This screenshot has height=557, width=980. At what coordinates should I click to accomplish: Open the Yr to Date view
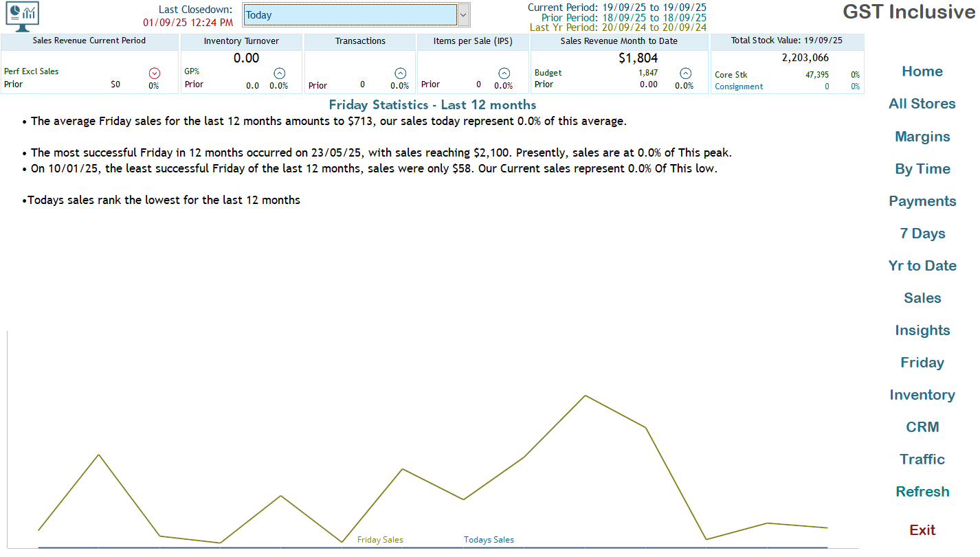(x=922, y=266)
